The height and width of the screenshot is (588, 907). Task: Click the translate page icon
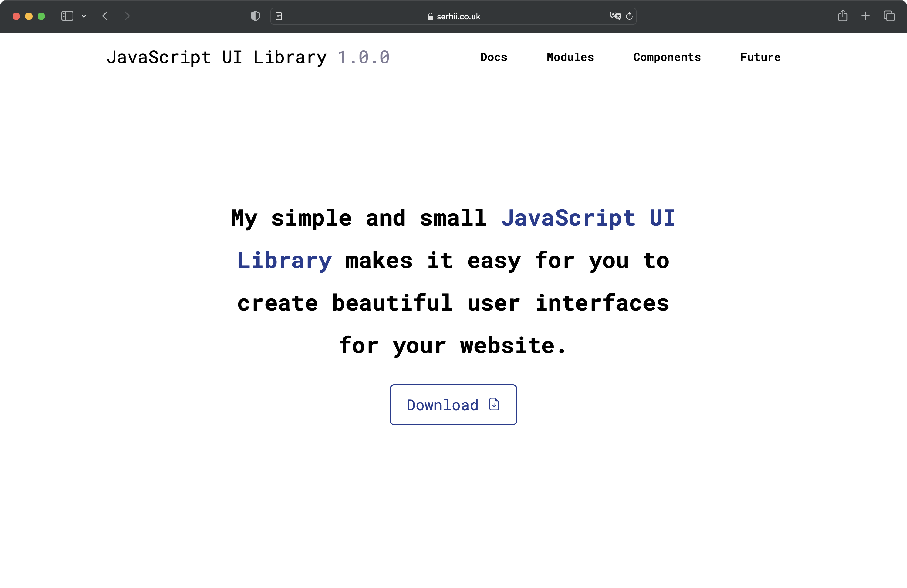[x=615, y=16]
